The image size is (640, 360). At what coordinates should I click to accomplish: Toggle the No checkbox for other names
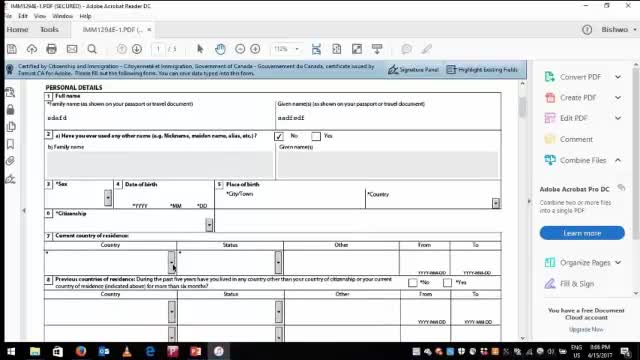pyautogui.click(x=279, y=136)
